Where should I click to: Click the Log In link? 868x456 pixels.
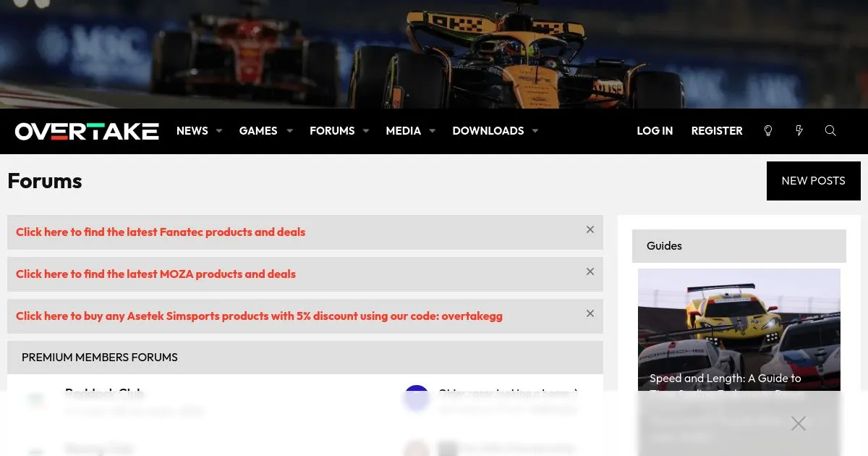tap(655, 131)
